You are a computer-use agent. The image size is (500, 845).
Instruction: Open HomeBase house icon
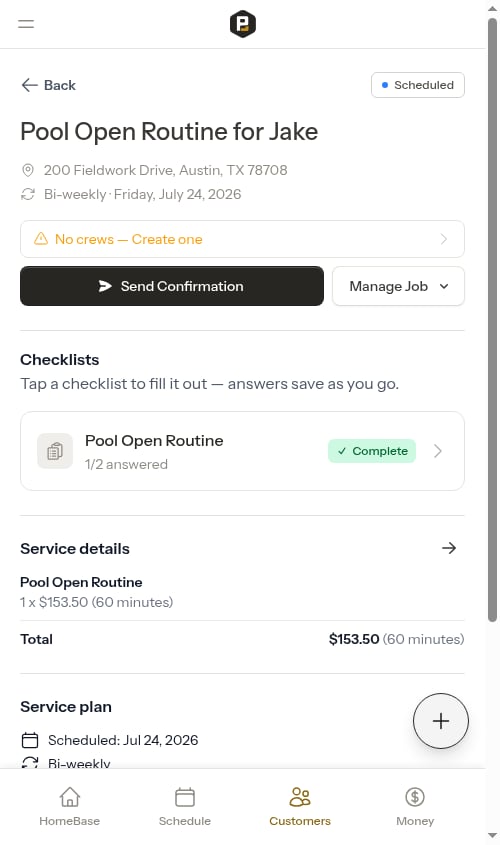pyautogui.click(x=70, y=796)
